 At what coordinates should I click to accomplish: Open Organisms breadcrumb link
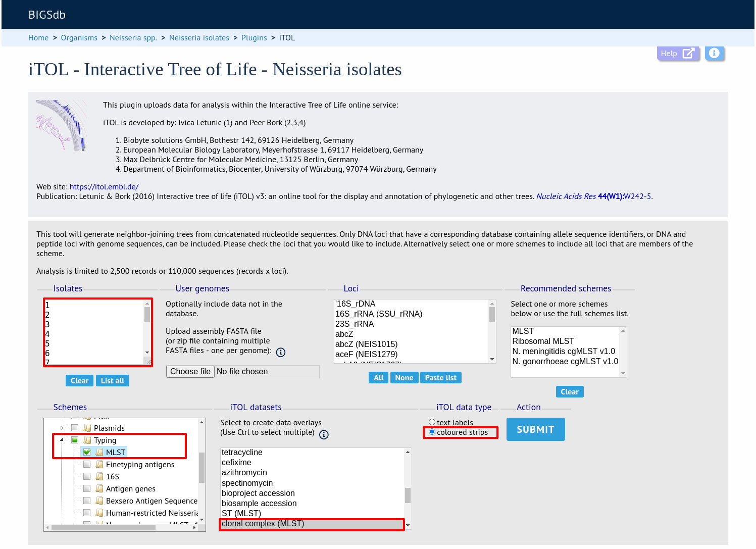(x=79, y=38)
